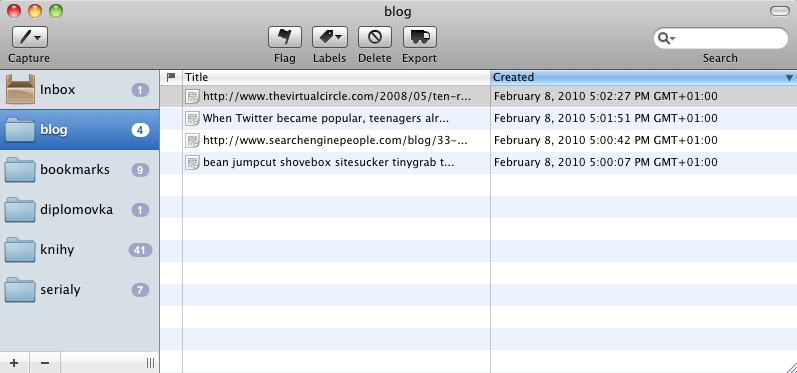
Task: Select the 'bean jumpcut shovebox' note
Action: (x=478, y=162)
